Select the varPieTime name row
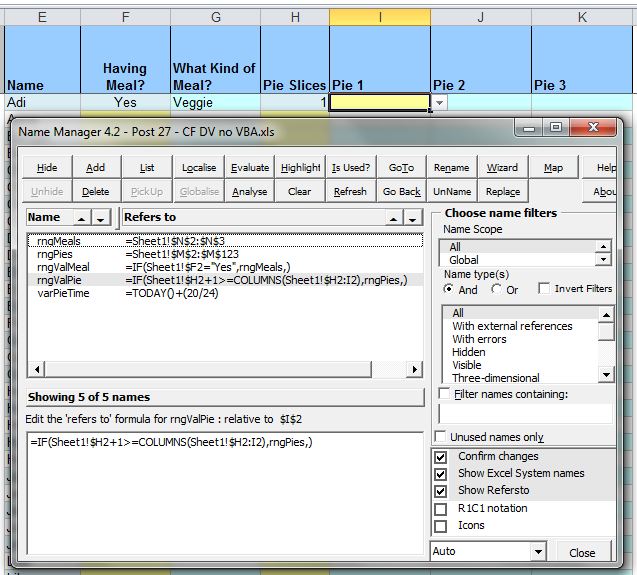Viewport: 637px width, 575px height. (225, 293)
